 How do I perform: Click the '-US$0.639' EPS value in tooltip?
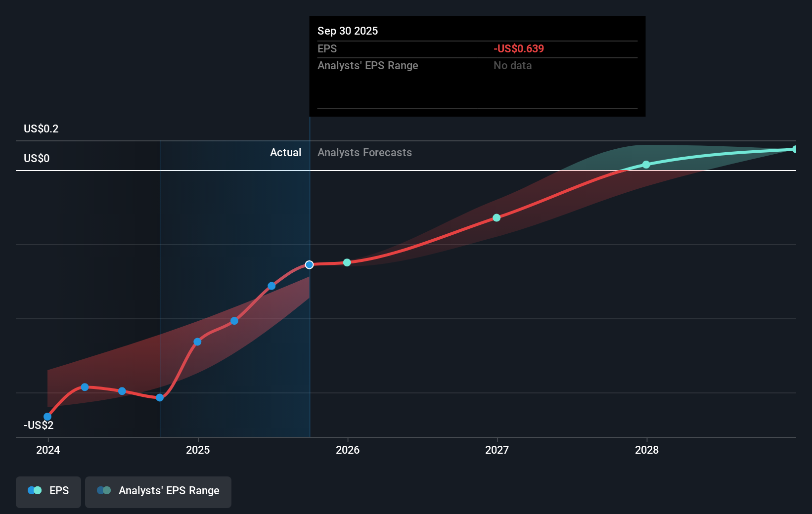pyautogui.click(x=519, y=48)
